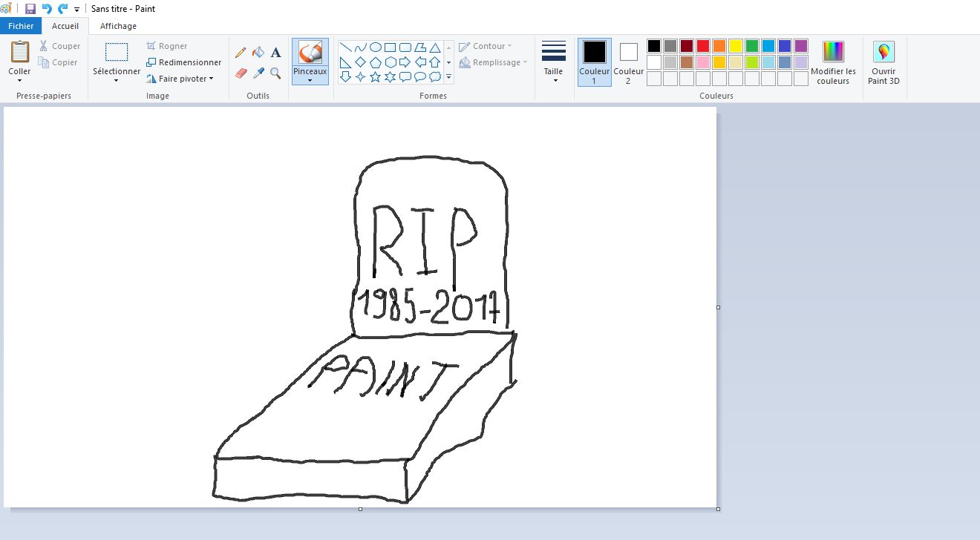Choose the Right arrow shape
Screen dimensions: 980x540
(x=405, y=62)
